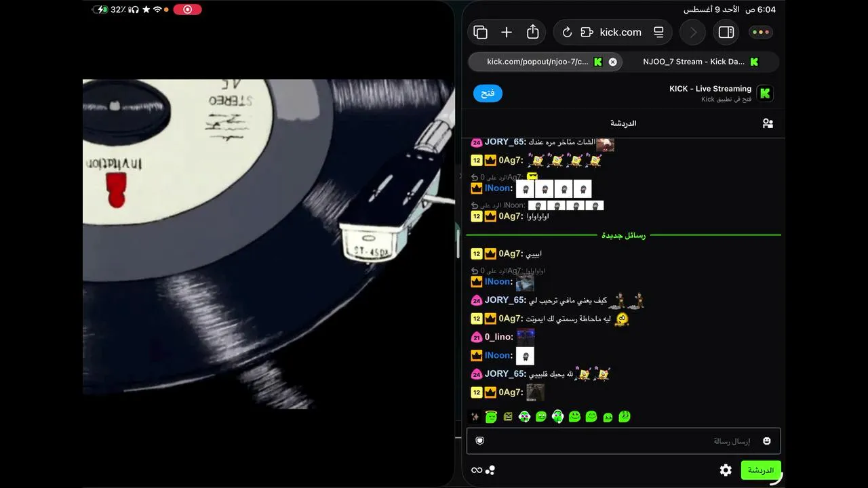
Task: Open image emote in 0_lino's message
Action: 526,337
